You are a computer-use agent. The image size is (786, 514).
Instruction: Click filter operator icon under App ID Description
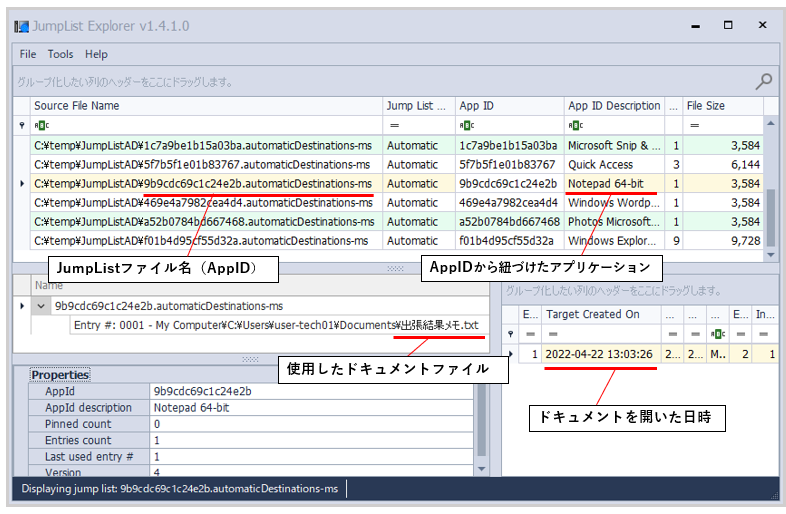click(x=575, y=125)
